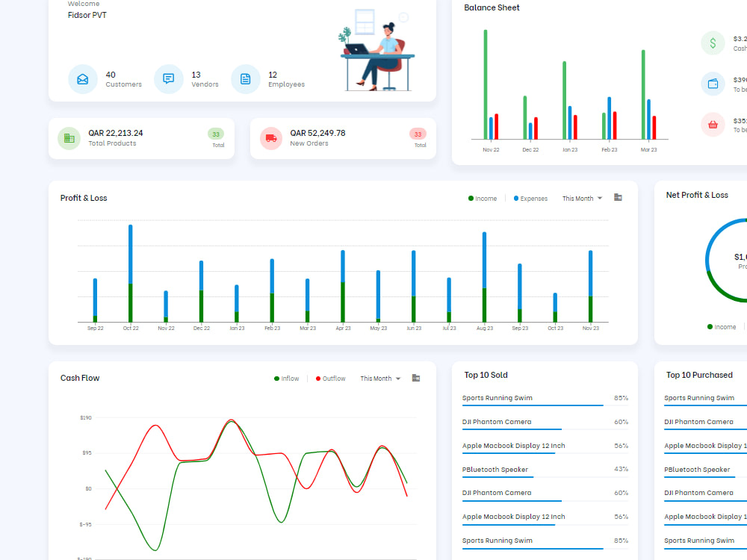Expand Cash Flow This Month dropdown
The width and height of the screenshot is (747, 560).
pyautogui.click(x=380, y=379)
